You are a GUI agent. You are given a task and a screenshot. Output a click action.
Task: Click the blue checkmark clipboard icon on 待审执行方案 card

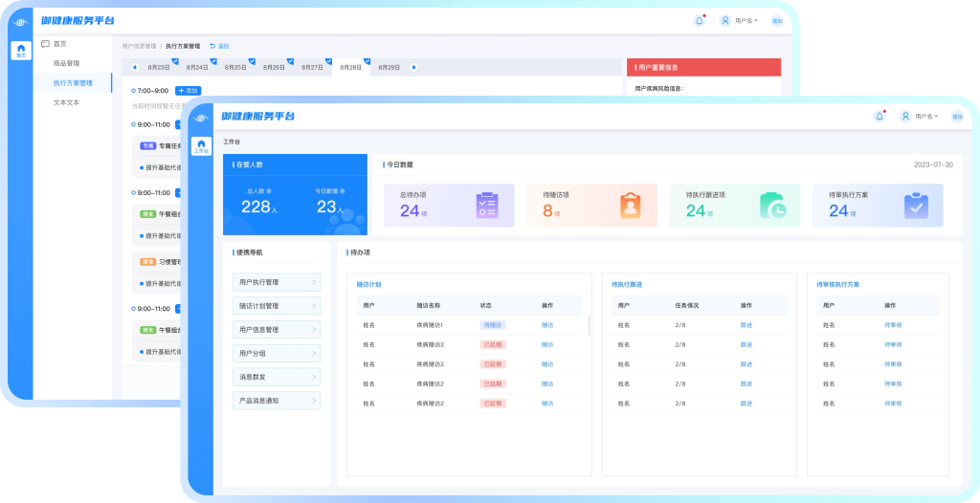point(916,205)
